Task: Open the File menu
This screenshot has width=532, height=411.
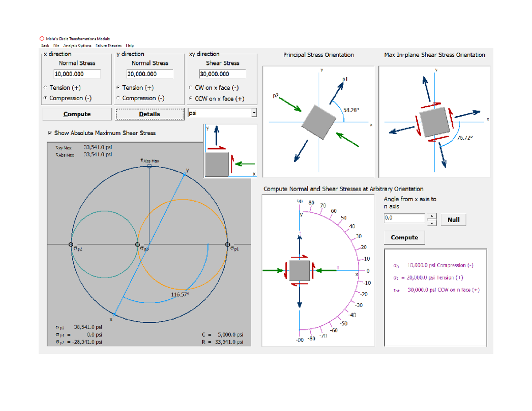Action: click(x=56, y=45)
